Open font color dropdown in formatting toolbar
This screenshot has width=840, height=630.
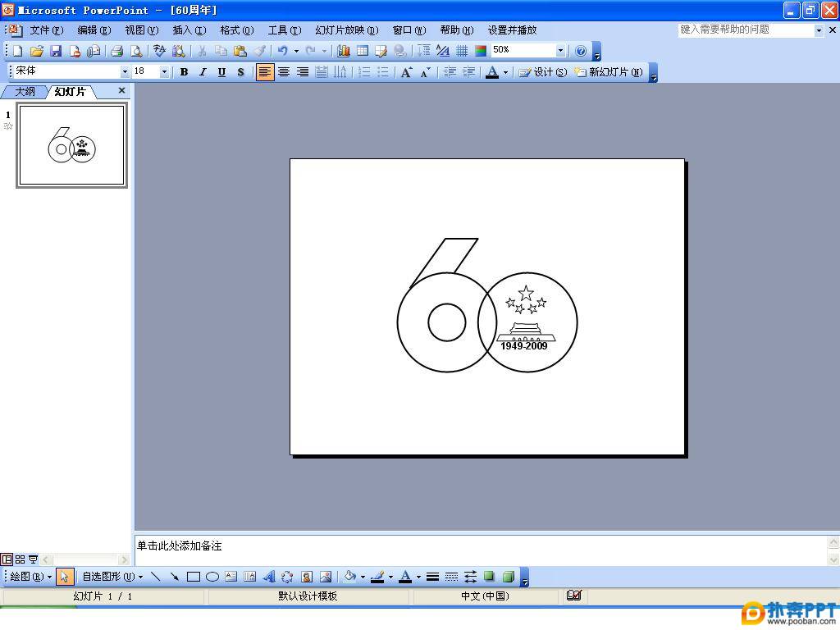(x=505, y=72)
